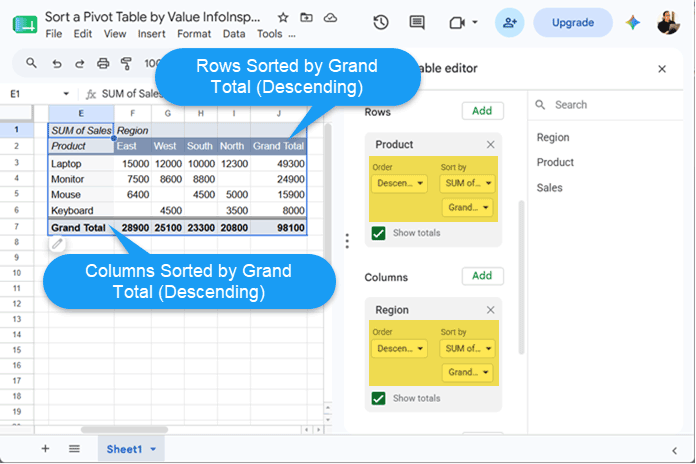Open the Data menu

tap(234, 34)
